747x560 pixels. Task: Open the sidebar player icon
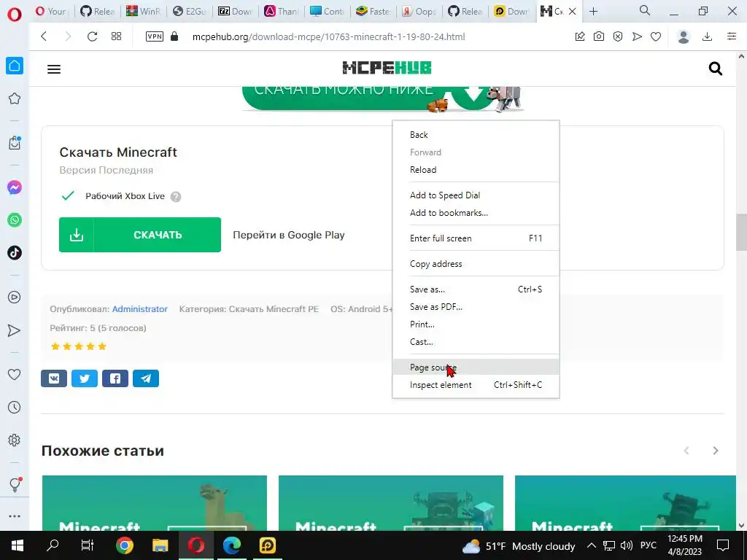(15, 297)
